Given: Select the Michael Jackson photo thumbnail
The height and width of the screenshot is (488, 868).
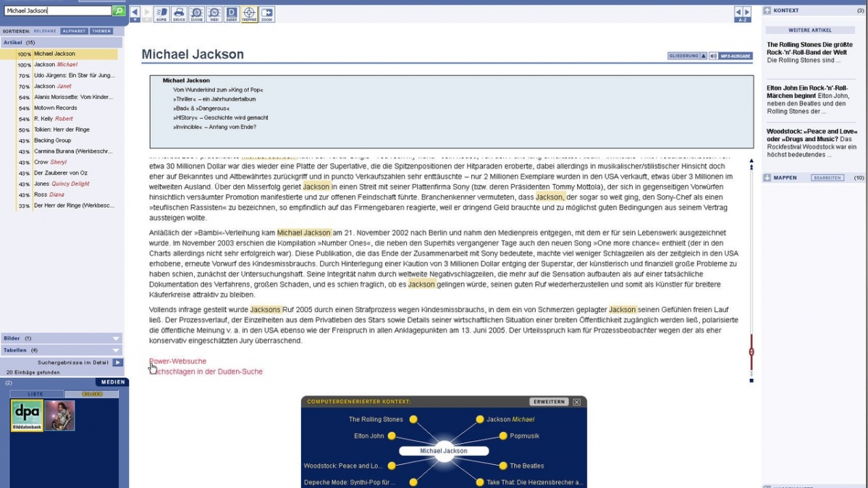Looking at the screenshot, I should pyautogui.click(x=59, y=416).
